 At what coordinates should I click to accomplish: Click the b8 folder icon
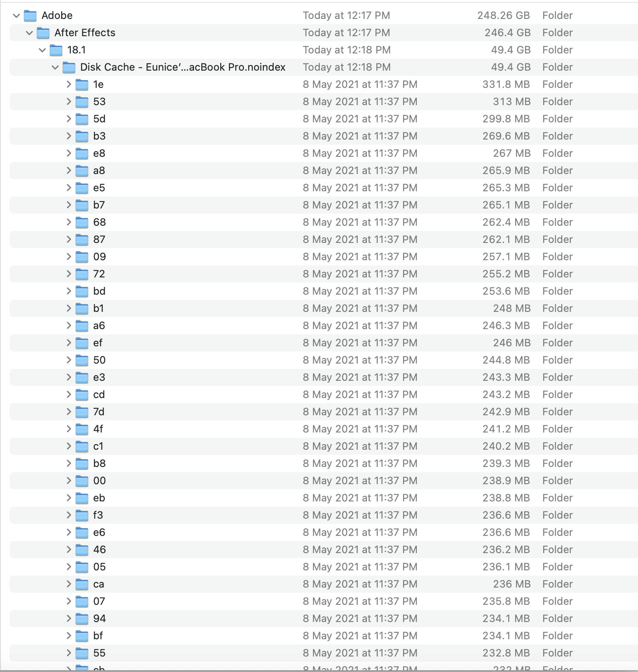[x=82, y=464]
